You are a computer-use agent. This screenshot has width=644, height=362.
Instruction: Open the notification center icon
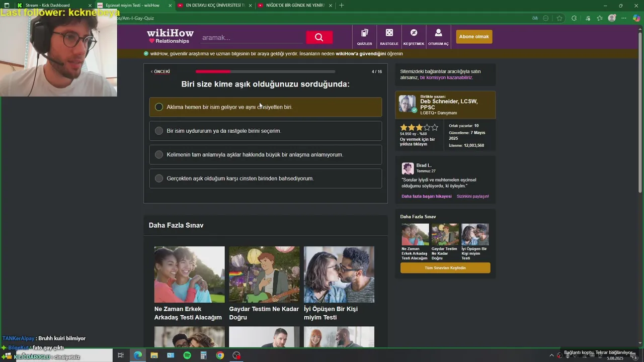click(x=635, y=357)
